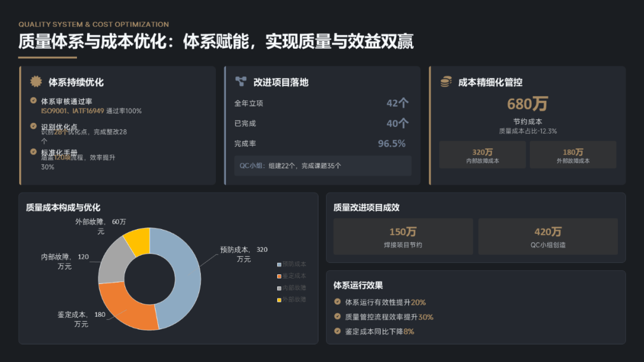
Task: Click the 680万 节约成本 figure
Action: click(527, 104)
